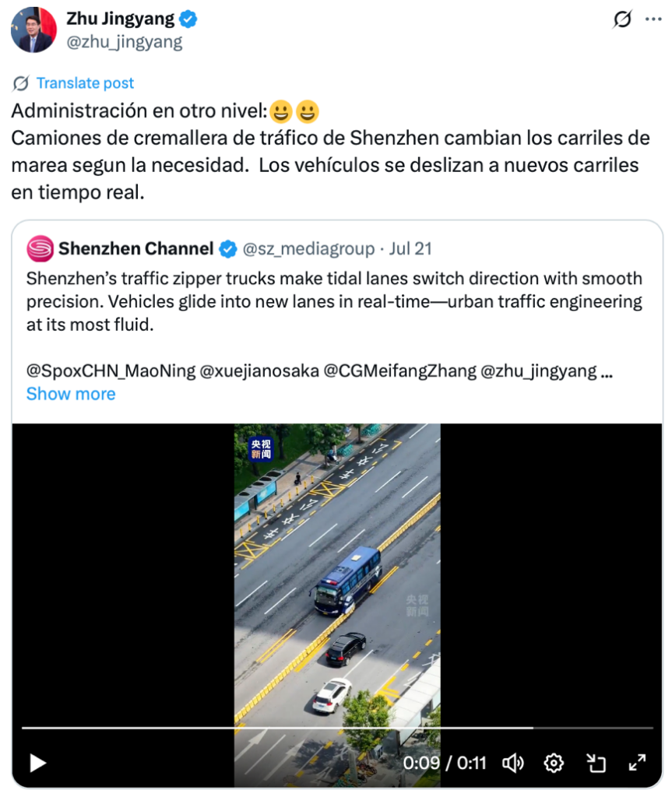Open the @zhu_jingyang handle under author name

pos(124,42)
